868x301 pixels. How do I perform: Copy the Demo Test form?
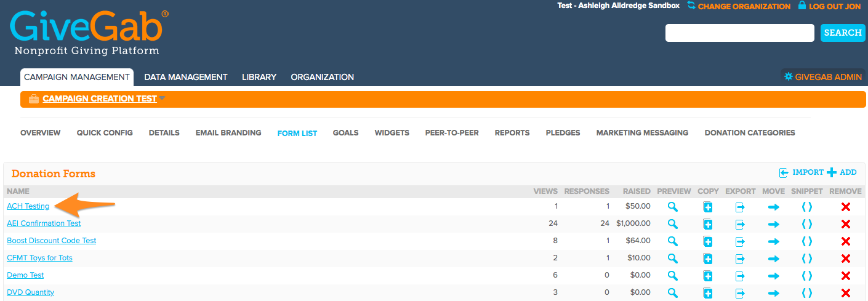point(708,276)
